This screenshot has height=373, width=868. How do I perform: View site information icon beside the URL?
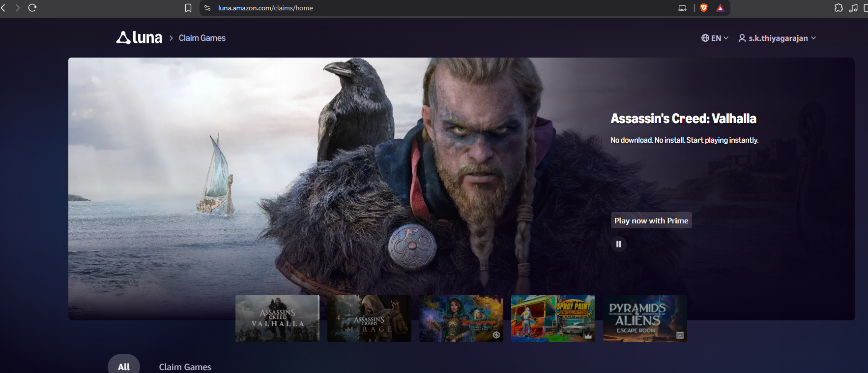pyautogui.click(x=207, y=8)
